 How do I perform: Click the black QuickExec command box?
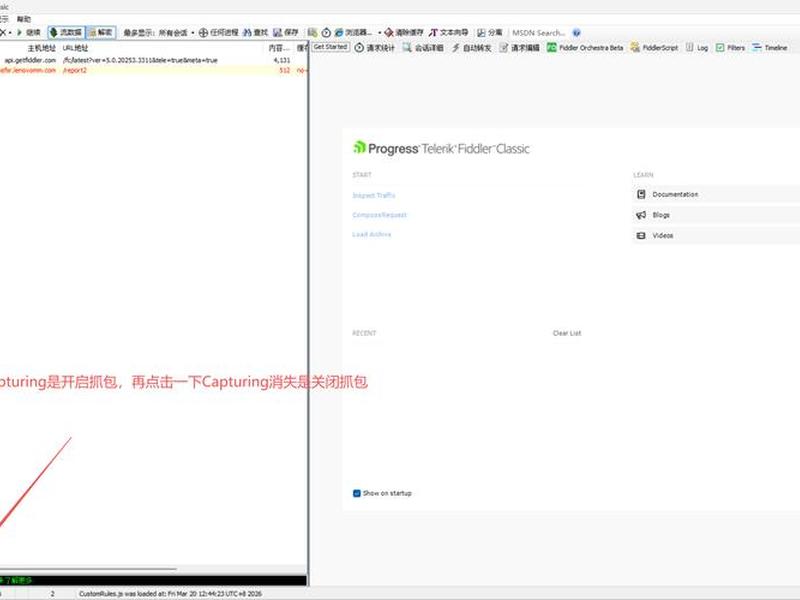153,580
